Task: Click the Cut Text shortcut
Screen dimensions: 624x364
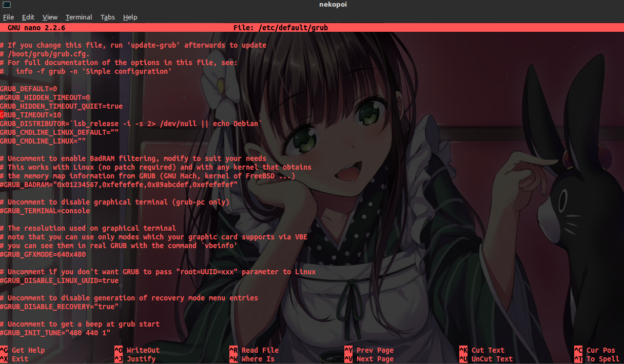Action: click(x=488, y=350)
